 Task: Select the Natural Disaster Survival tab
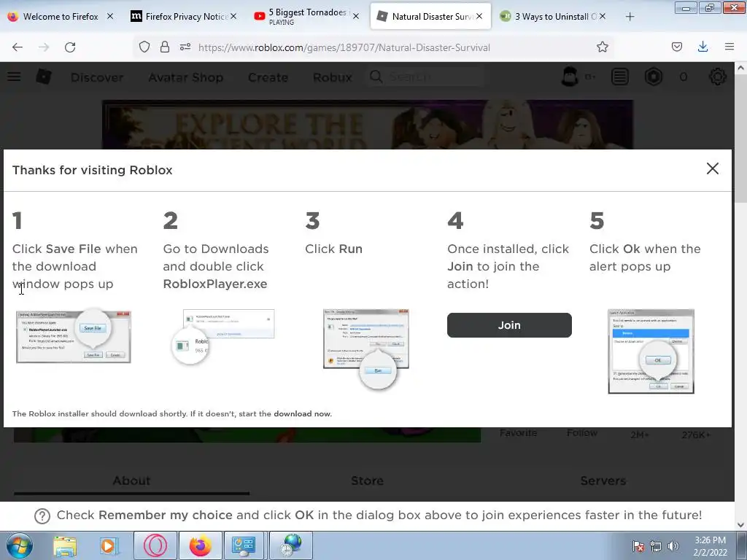tap(430, 17)
